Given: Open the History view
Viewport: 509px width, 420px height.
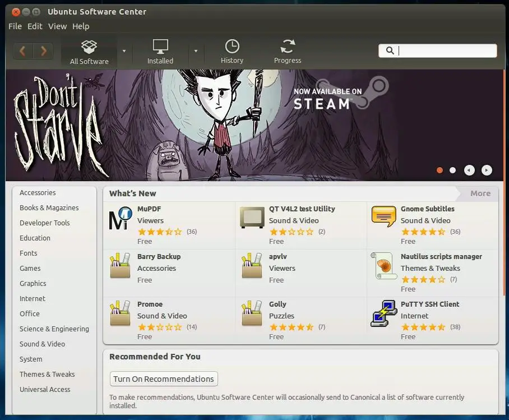Looking at the screenshot, I should point(232,52).
